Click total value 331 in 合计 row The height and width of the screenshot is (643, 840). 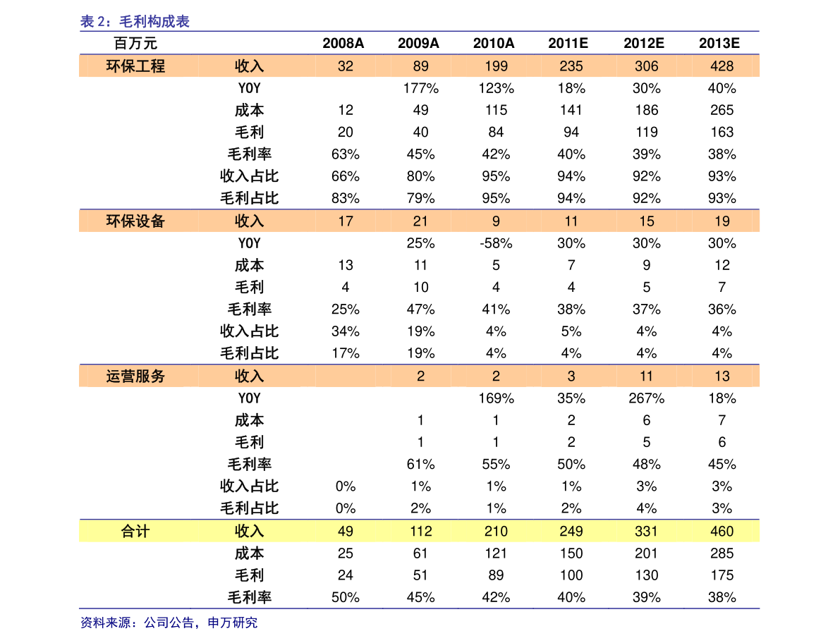point(646,532)
